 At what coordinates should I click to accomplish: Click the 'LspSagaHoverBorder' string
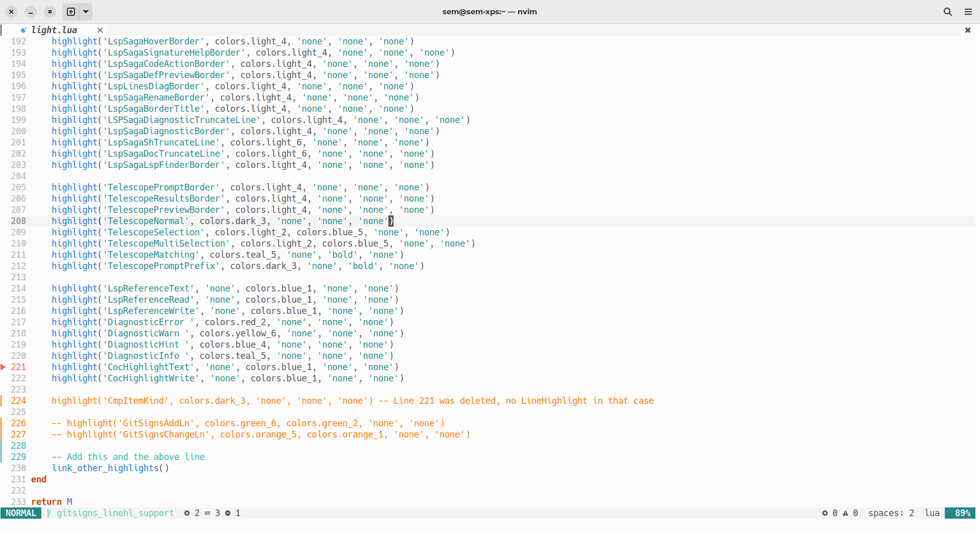point(154,41)
